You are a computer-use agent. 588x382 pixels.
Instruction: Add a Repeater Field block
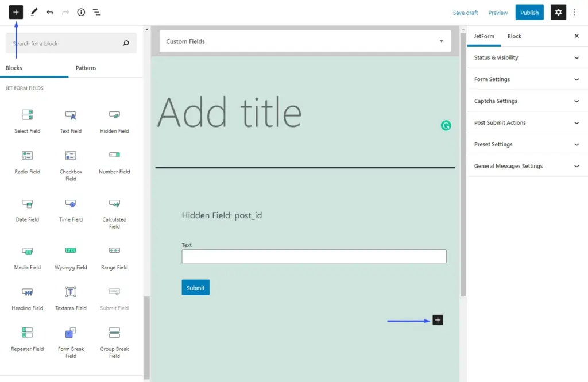[26, 339]
